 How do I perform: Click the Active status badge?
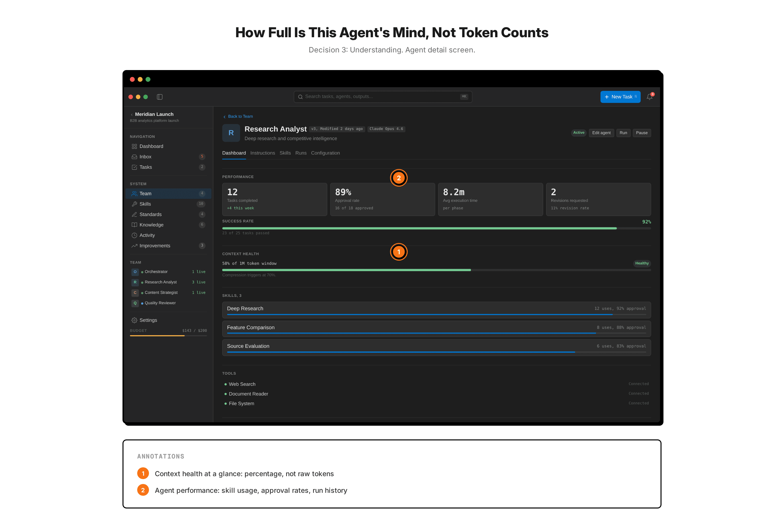pos(578,133)
